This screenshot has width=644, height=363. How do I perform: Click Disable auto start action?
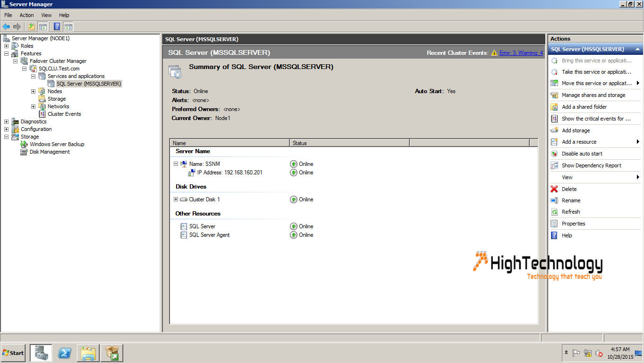coord(582,154)
